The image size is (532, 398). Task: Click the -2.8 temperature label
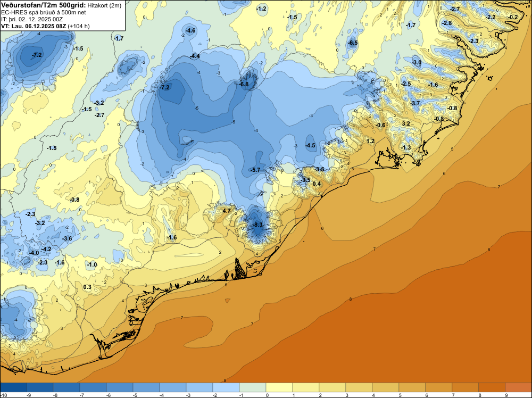(x=447, y=23)
